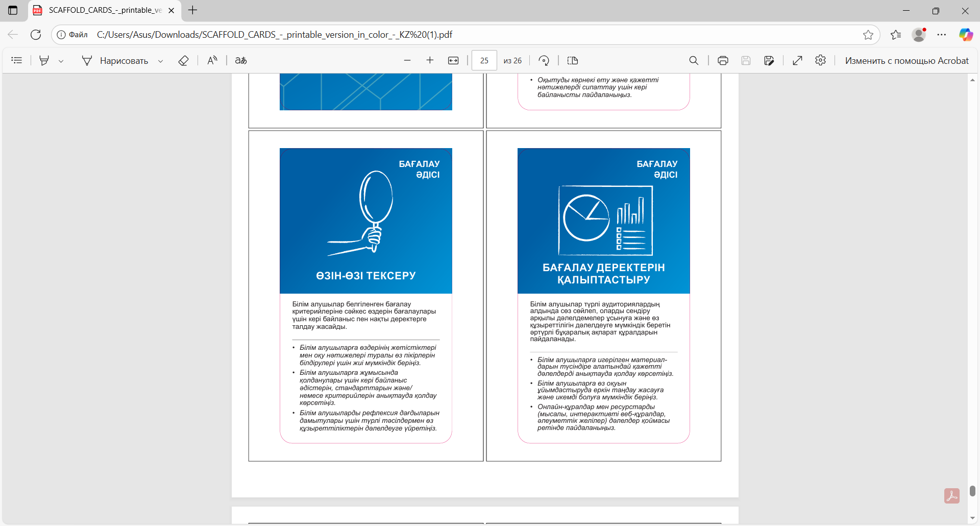Click the page count text из 26
This screenshot has width=980, height=526.
pyautogui.click(x=512, y=61)
